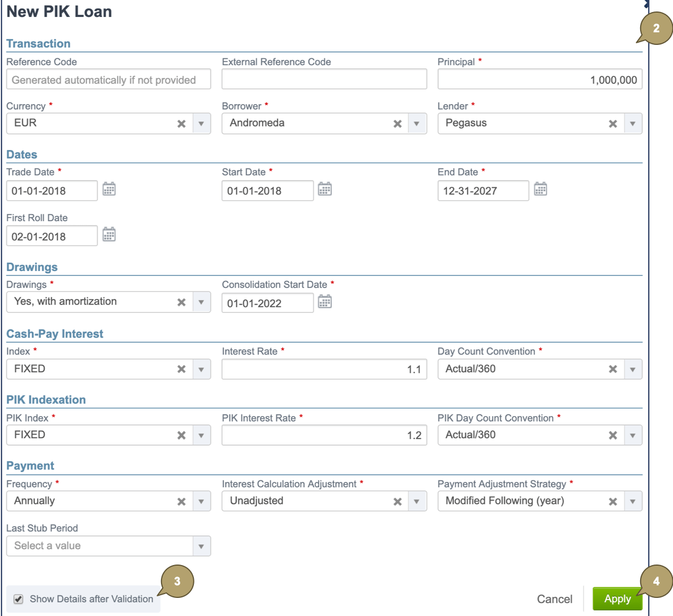Clear the Borrower selection Andromeda
The width and height of the screenshot is (673, 616).
397,123
